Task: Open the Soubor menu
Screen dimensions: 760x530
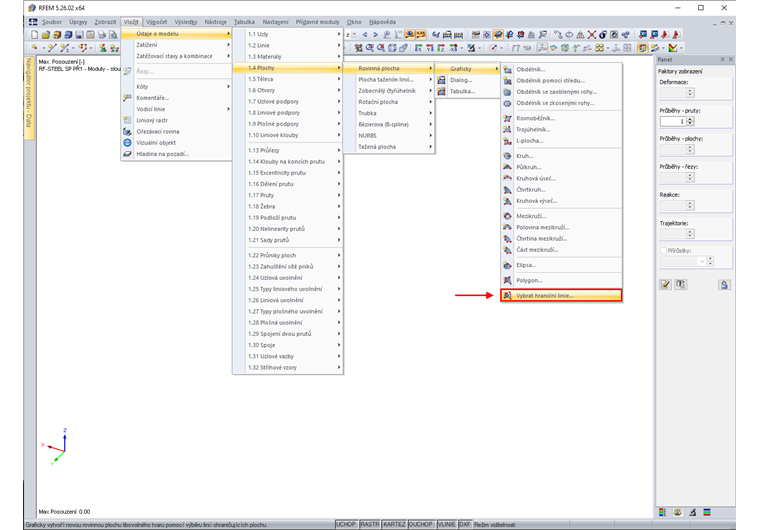Action: [52, 22]
